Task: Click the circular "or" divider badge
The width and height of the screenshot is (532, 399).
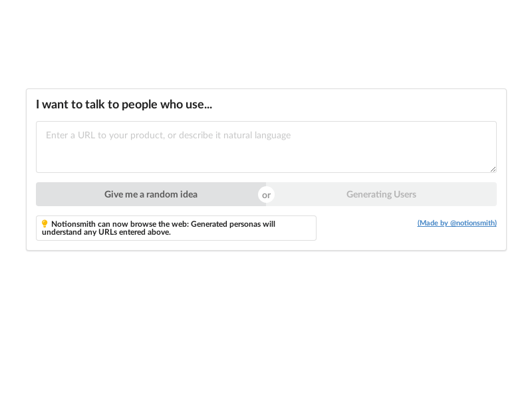Action: click(267, 195)
